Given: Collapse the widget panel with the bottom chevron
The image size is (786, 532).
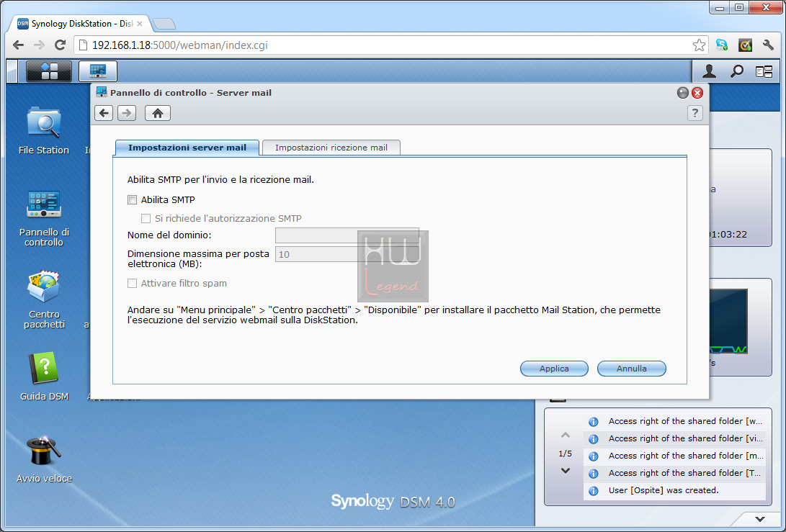Looking at the screenshot, I should [760, 519].
